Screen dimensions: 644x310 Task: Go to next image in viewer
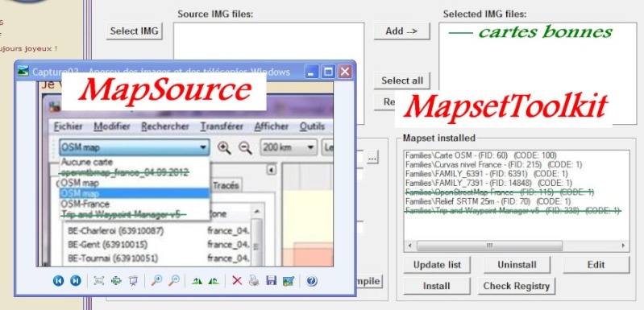75,280
